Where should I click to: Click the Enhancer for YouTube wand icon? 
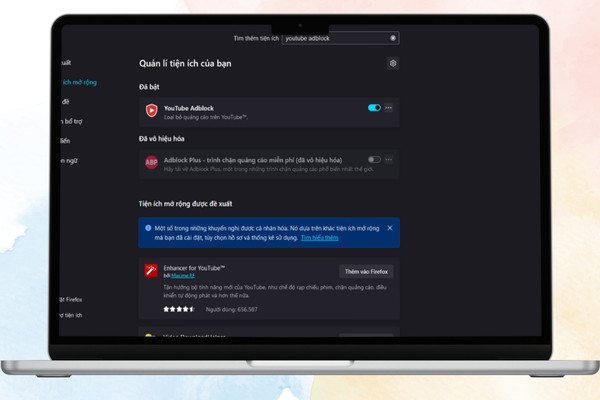point(151,271)
